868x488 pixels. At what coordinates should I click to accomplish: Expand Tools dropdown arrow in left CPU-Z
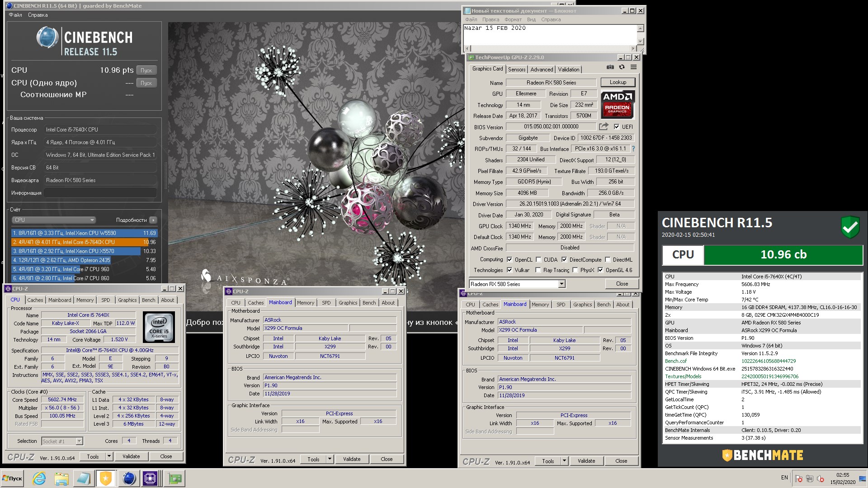coord(109,456)
